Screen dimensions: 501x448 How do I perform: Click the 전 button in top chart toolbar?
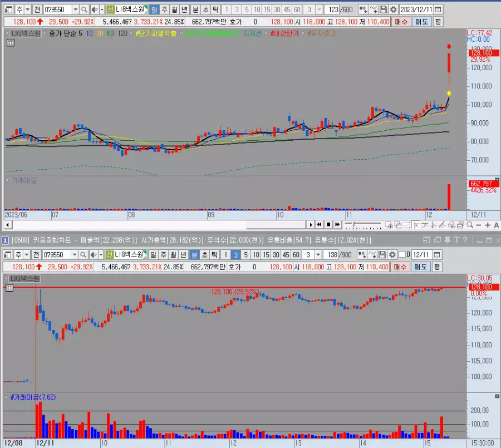click(37, 9)
